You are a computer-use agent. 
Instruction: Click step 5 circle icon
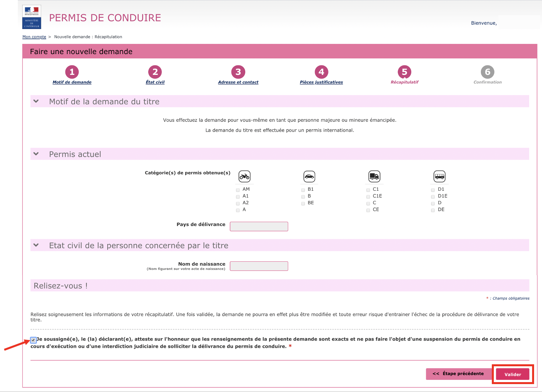tap(405, 72)
